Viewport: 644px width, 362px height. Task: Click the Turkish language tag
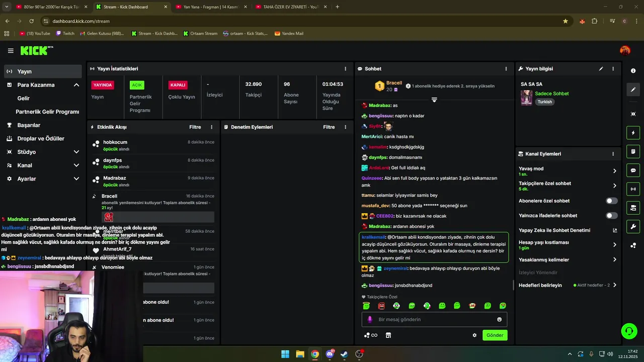pyautogui.click(x=544, y=102)
